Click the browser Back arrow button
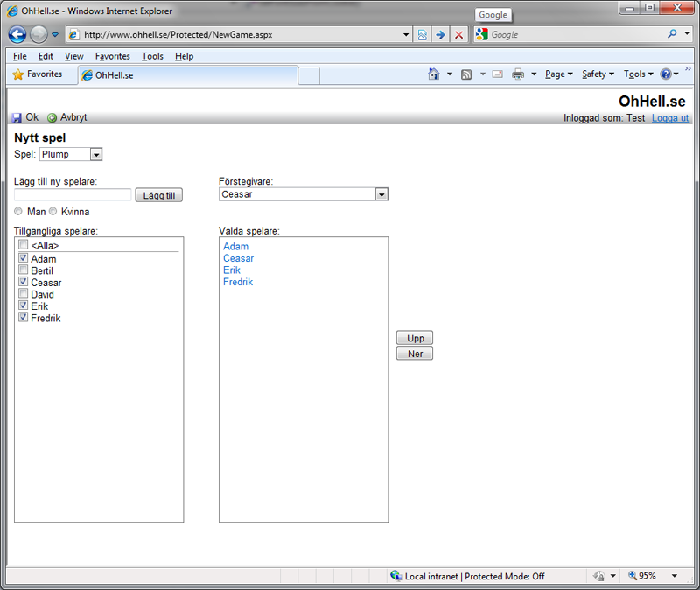 tap(17, 35)
